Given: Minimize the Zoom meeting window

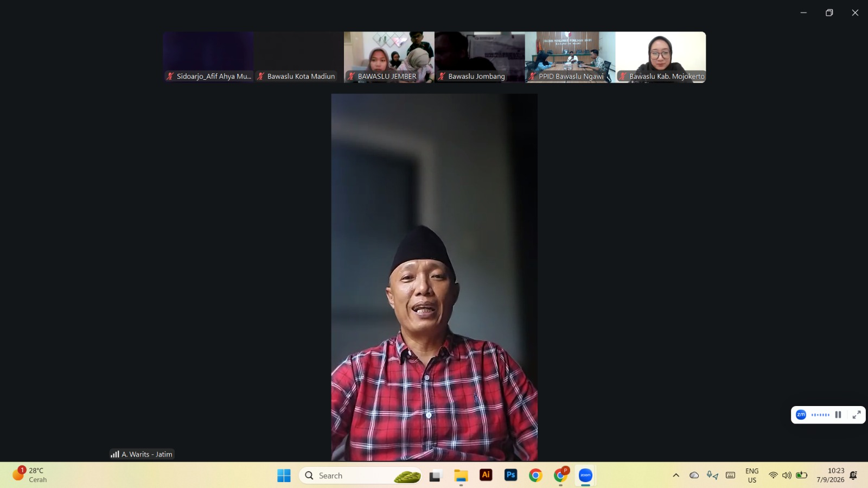Looking at the screenshot, I should click(803, 12).
